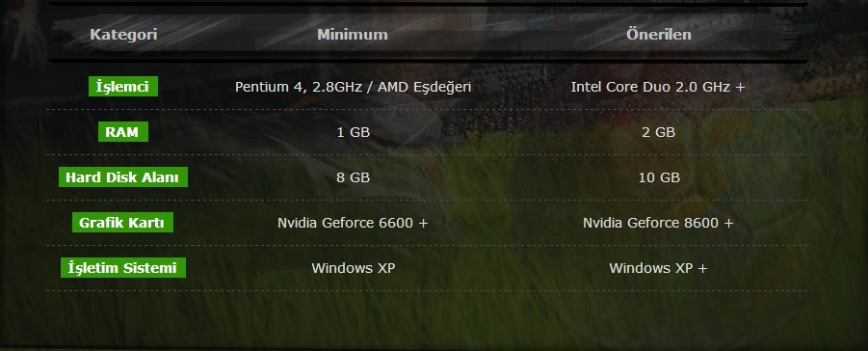Click the AMD Eşdeğeri portion of text
Viewport: 868px width, 351px height.
tap(425, 88)
